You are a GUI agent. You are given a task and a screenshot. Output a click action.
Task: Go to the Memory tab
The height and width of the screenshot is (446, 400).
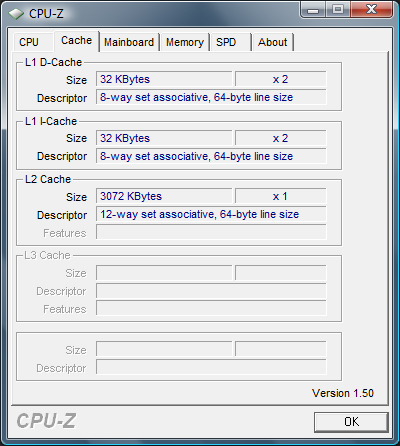click(x=185, y=42)
